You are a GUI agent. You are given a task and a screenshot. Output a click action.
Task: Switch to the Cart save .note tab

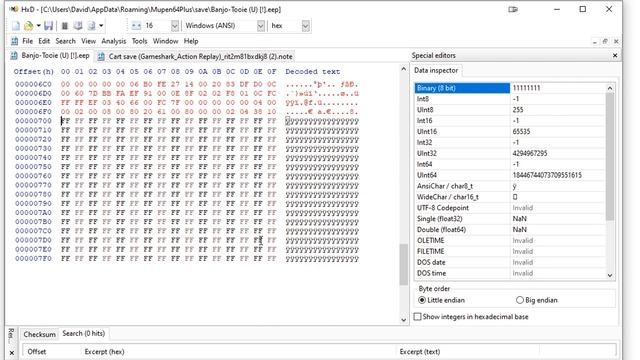click(195, 56)
